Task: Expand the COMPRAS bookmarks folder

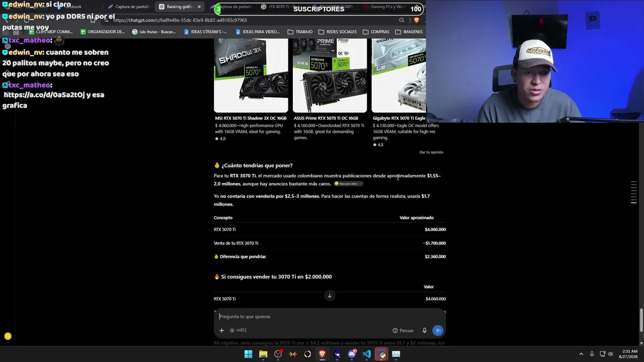Action: (x=376, y=32)
